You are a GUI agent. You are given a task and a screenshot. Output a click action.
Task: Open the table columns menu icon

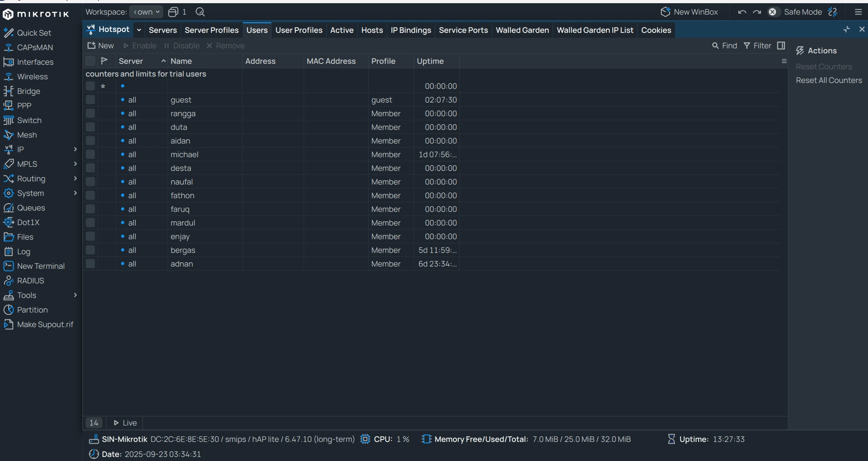coord(784,61)
